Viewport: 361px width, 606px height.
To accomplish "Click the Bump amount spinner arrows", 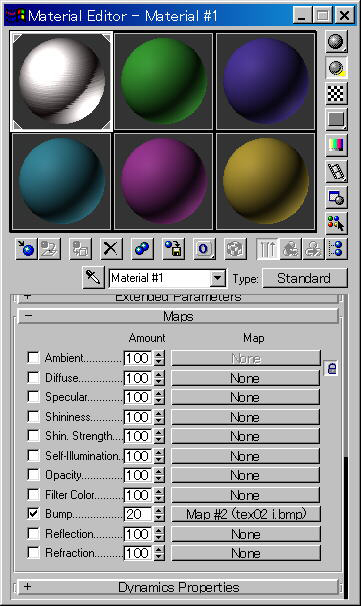I will [x=158, y=514].
